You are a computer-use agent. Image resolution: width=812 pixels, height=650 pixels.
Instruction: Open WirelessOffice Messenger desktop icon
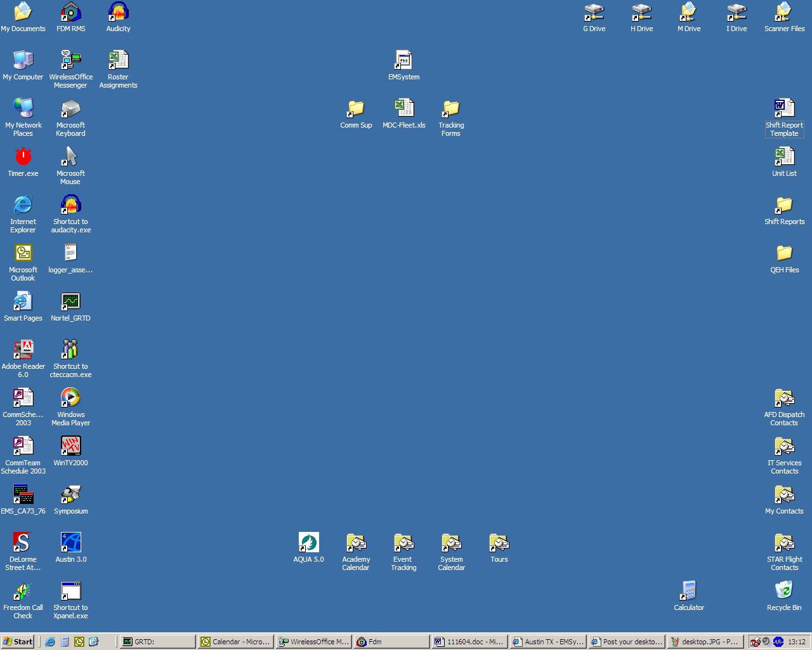pos(70,69)
